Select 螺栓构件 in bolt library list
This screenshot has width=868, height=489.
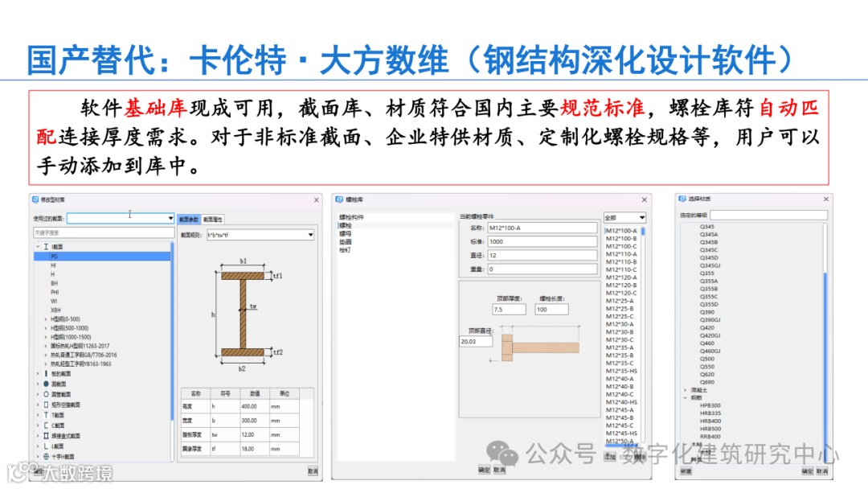tap(351, 217)
